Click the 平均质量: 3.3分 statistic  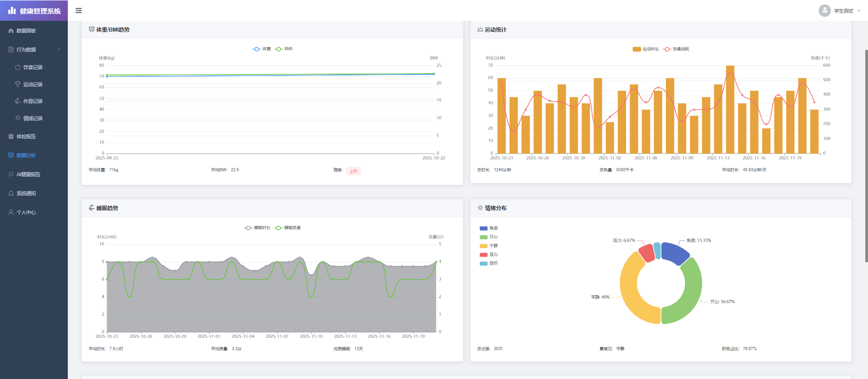226,349
